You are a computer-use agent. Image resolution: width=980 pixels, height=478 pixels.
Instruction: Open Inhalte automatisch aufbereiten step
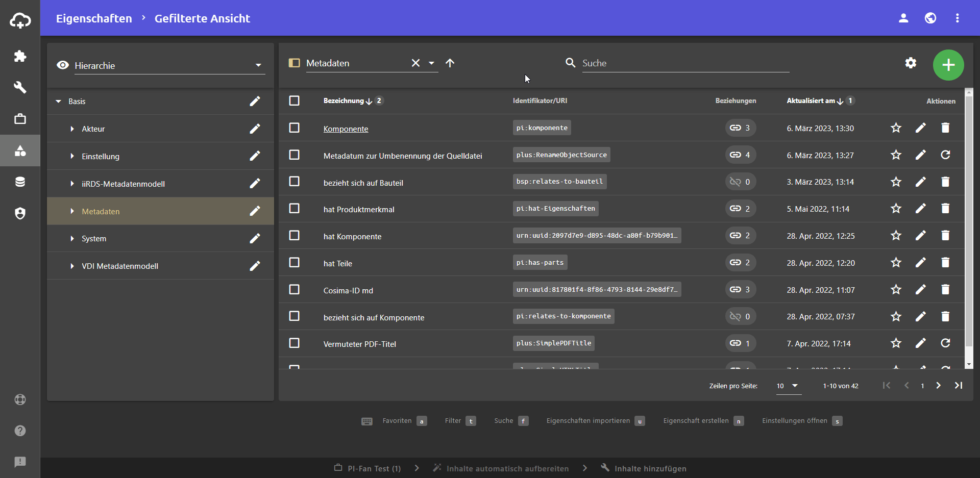pos(501,468)
